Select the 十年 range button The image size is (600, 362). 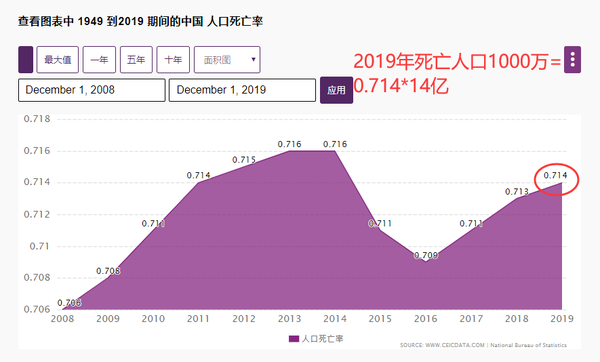click(173, 60)
